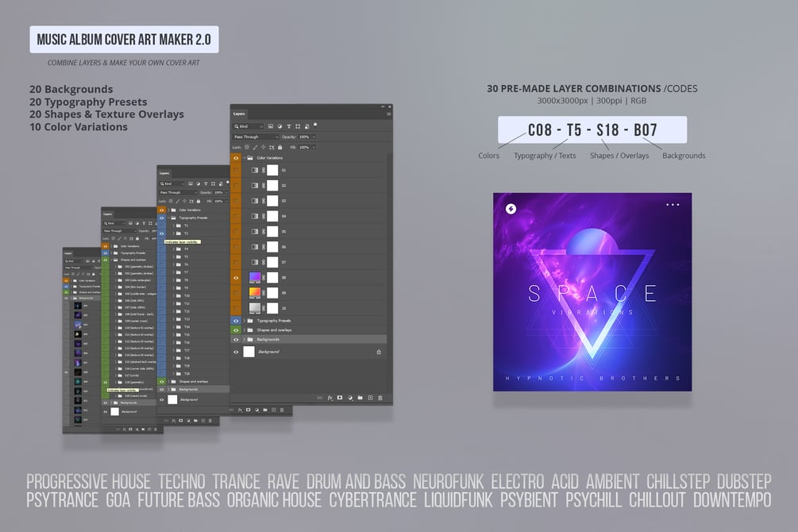Expand the Backgrounds group in front panel

[x=245, y=340]
